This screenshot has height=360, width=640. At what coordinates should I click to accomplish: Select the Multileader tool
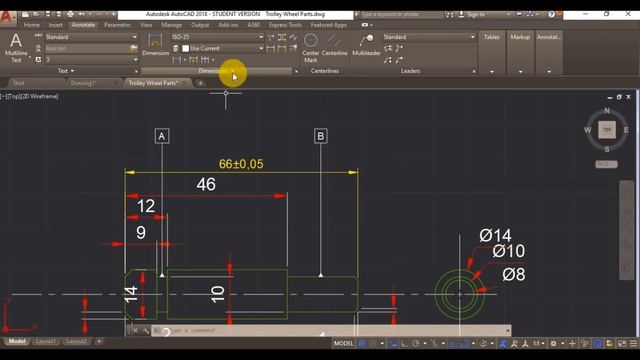click(366, 45)
